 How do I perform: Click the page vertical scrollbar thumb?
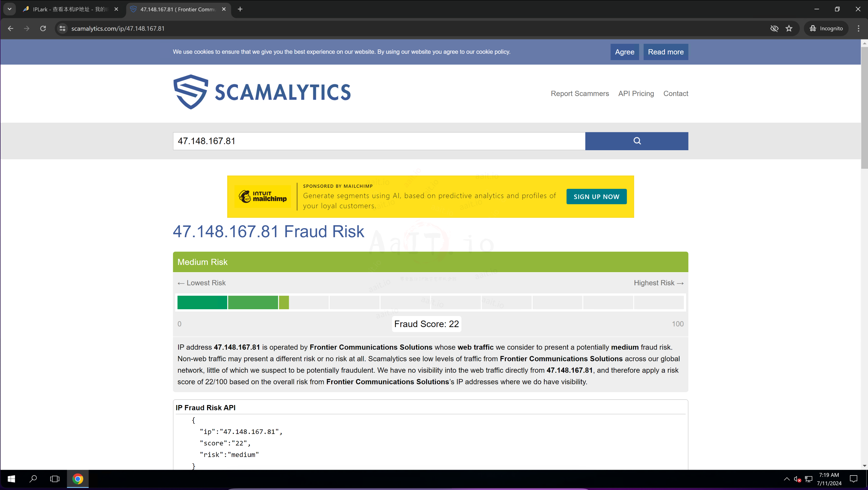tap(864, 108)
